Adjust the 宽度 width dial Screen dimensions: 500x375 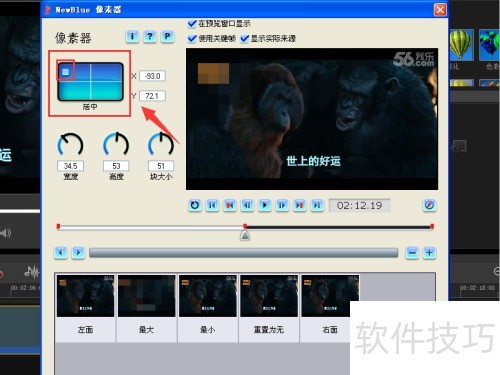coord(70,145)
